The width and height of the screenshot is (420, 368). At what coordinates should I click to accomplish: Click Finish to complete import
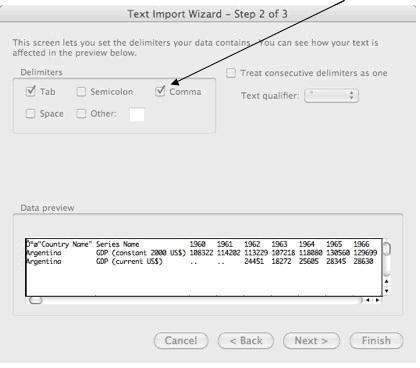pos(376,341)
